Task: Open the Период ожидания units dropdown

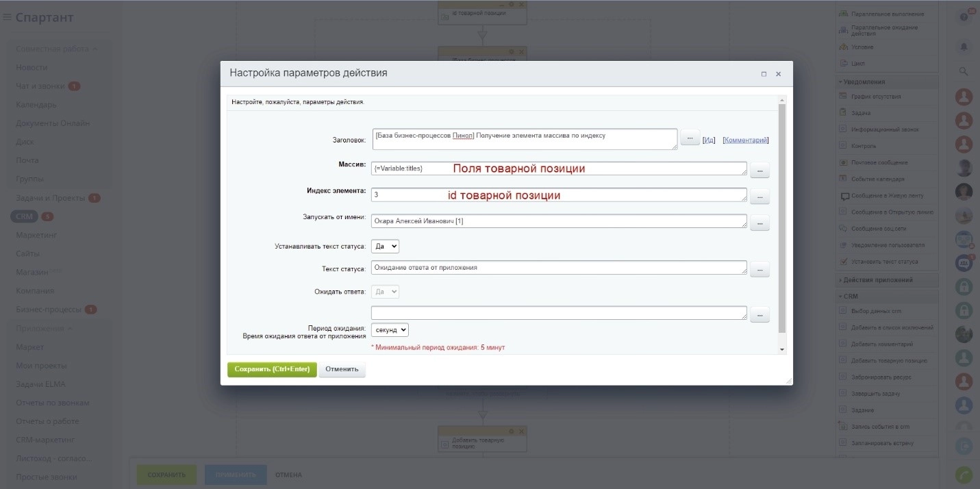Action: point(390,330)
